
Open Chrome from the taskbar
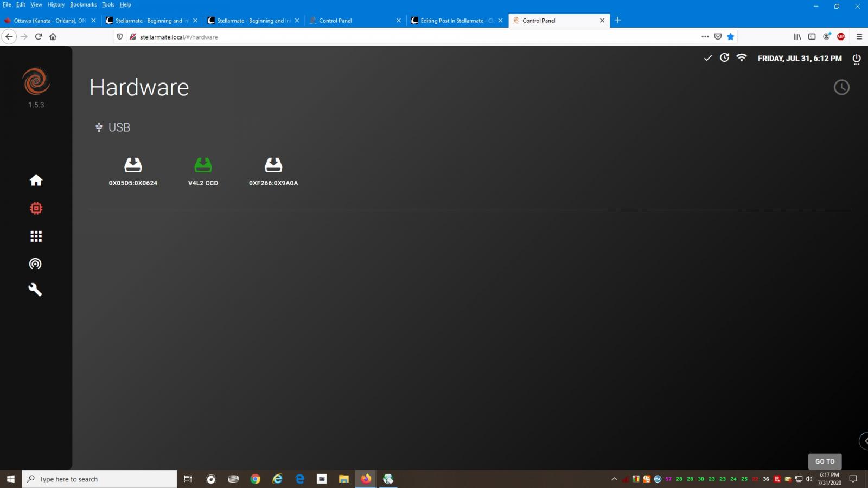(x=255, y=479)
